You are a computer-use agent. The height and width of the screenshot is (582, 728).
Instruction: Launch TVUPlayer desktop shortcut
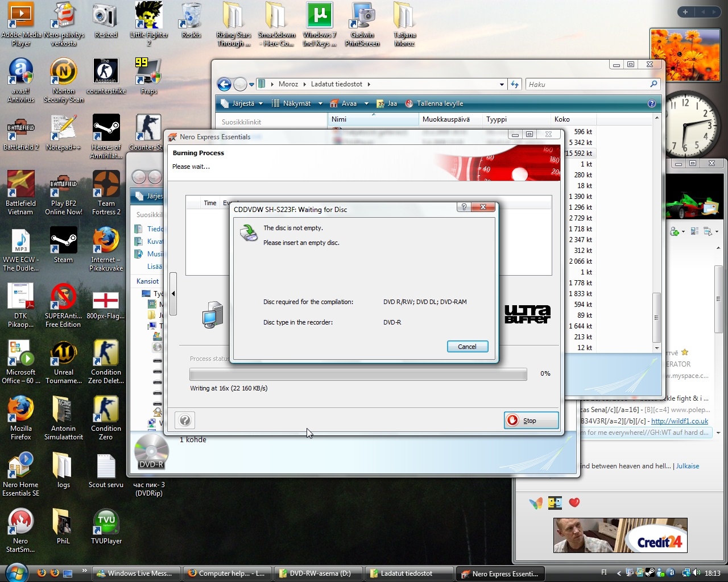pyautogui.click(x=106, y=526)
